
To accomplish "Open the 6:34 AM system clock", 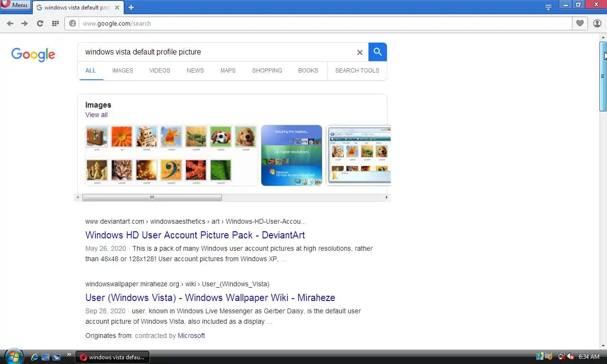I will [x=589, y=357].
